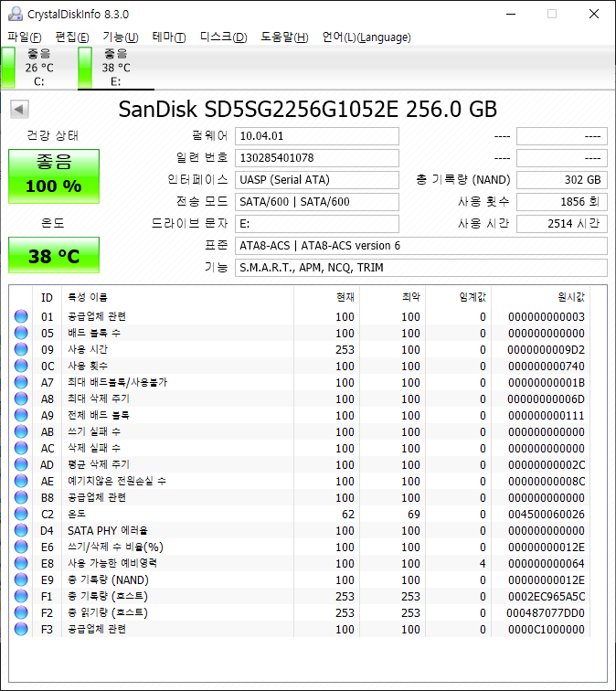616x691 pixels.
Task: Open the 테마(T) menu
Action: 168,37
